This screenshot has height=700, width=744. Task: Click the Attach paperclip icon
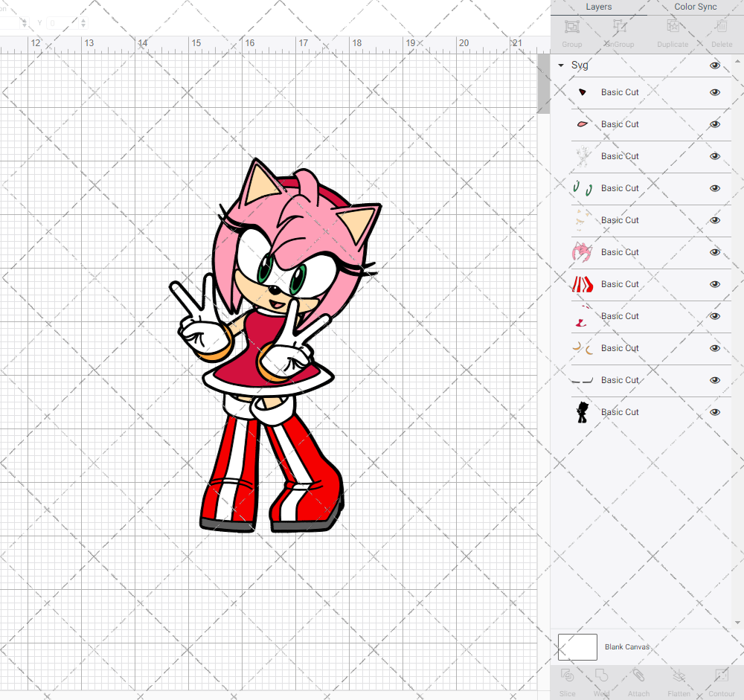click(638, 675)
